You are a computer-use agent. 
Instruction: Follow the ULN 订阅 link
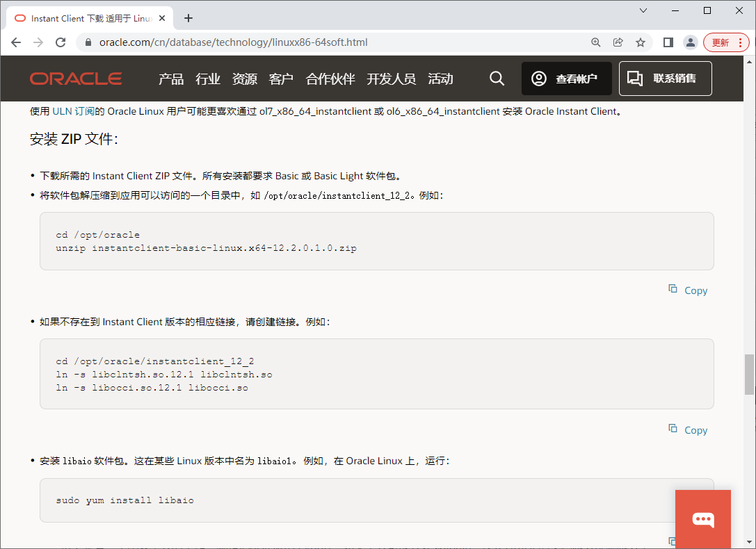(x=73, y=111)
